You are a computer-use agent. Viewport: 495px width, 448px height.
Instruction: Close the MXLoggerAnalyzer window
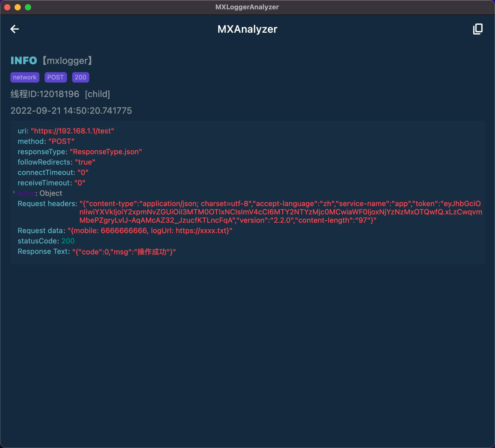[7, 7]
